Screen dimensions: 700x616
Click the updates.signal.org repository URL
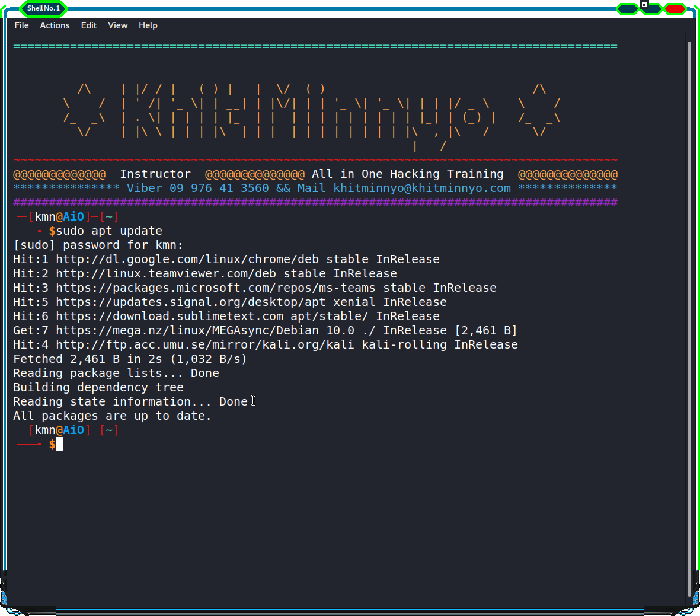(191, 302)
